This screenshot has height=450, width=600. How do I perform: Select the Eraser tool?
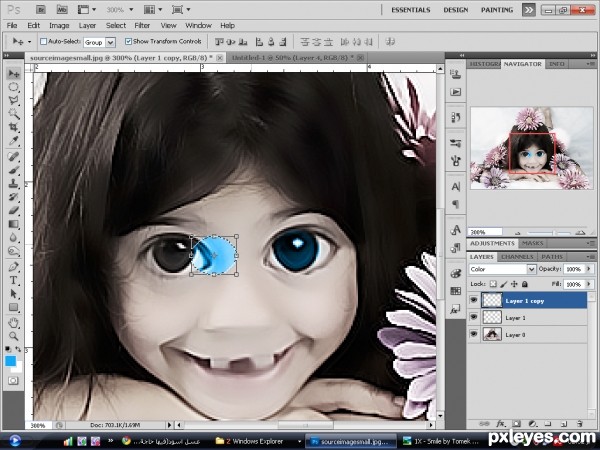(13, 210)
